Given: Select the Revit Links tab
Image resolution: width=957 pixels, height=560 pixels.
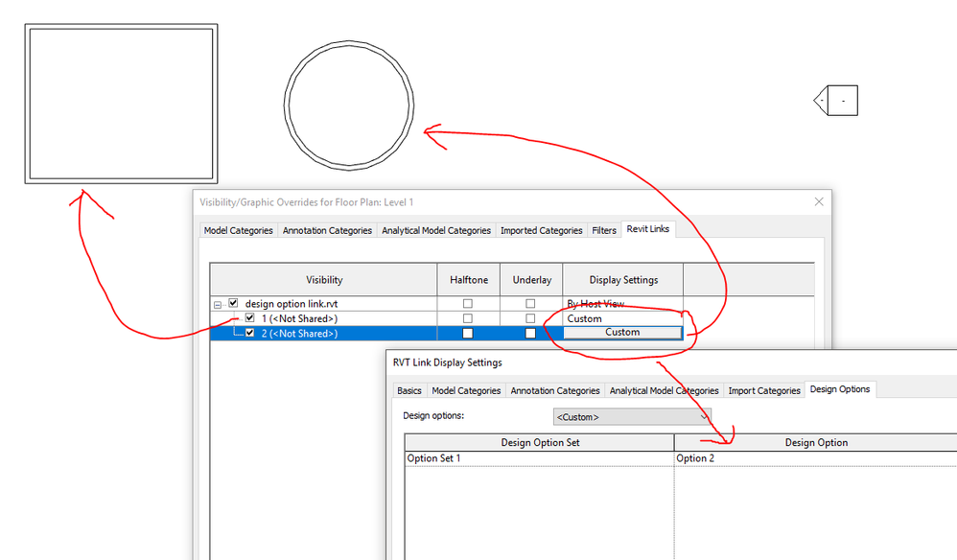Looking at the screenshot, I should click(648, 229).
